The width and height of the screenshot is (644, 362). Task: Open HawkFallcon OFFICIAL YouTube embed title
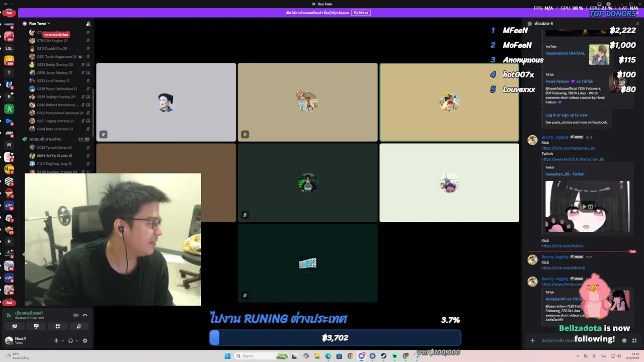click(565, 53)
